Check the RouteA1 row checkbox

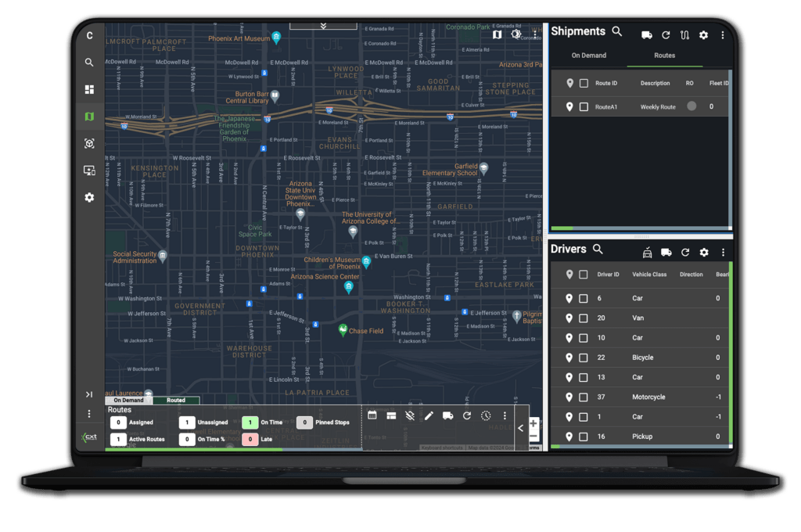coord(584,106)
